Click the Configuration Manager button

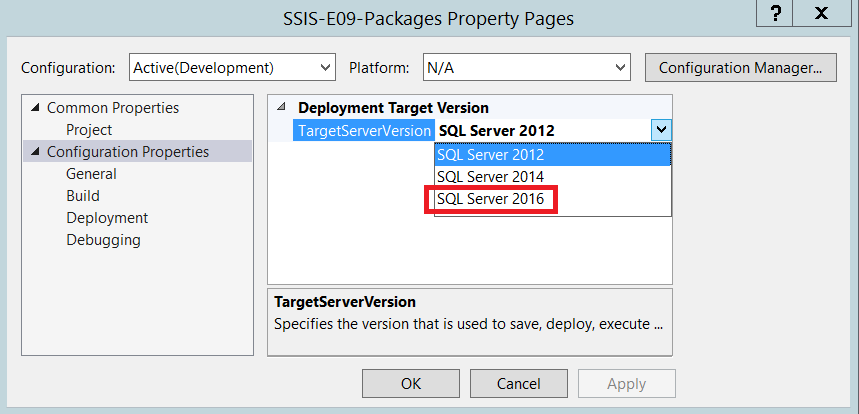[741, 67]
